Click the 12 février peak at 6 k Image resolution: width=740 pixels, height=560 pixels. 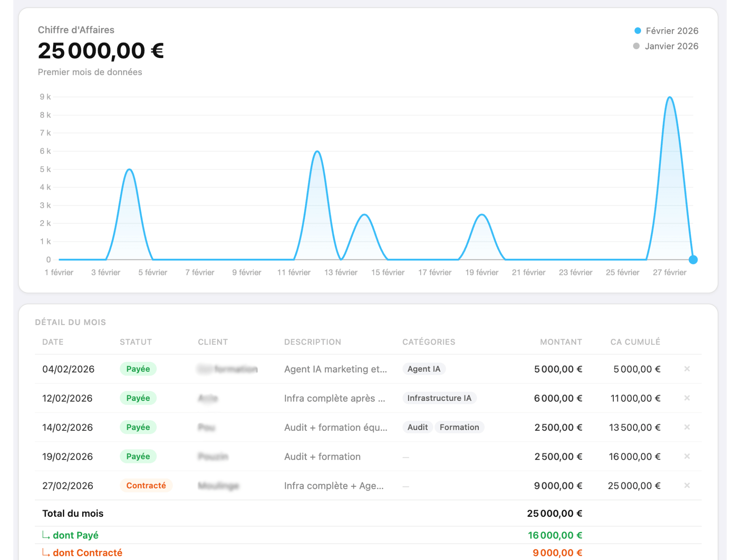[317, 152]
